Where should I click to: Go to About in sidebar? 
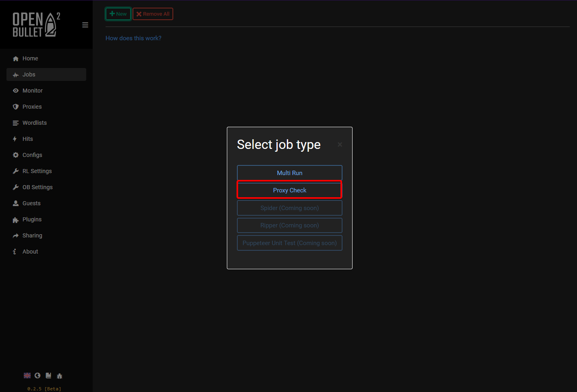pyautogui.click(x=46, y=252)
